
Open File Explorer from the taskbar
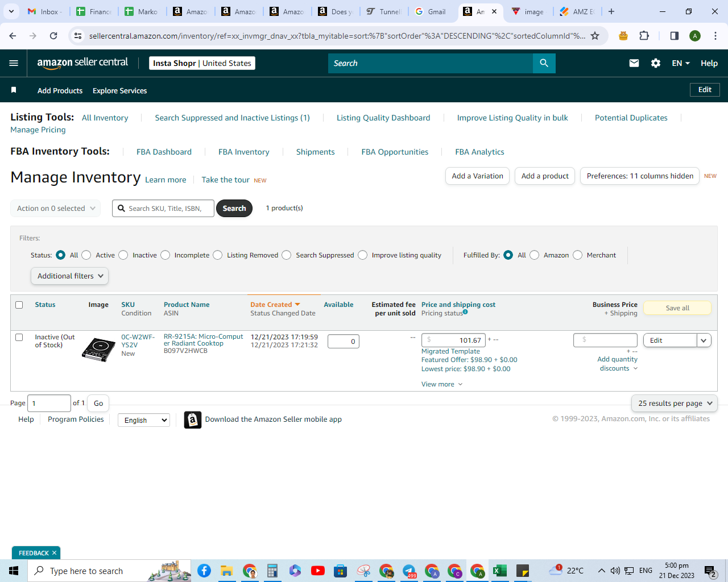coord(227,571)
